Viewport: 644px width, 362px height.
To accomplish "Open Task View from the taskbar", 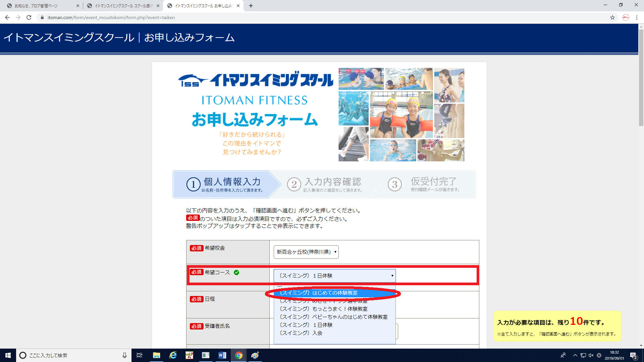I will click(x=140, y=355).
